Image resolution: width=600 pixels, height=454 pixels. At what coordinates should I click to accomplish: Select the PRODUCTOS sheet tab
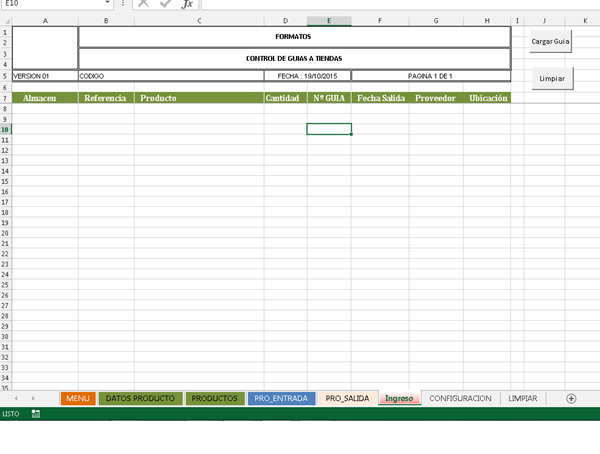[x=215, y=398]
